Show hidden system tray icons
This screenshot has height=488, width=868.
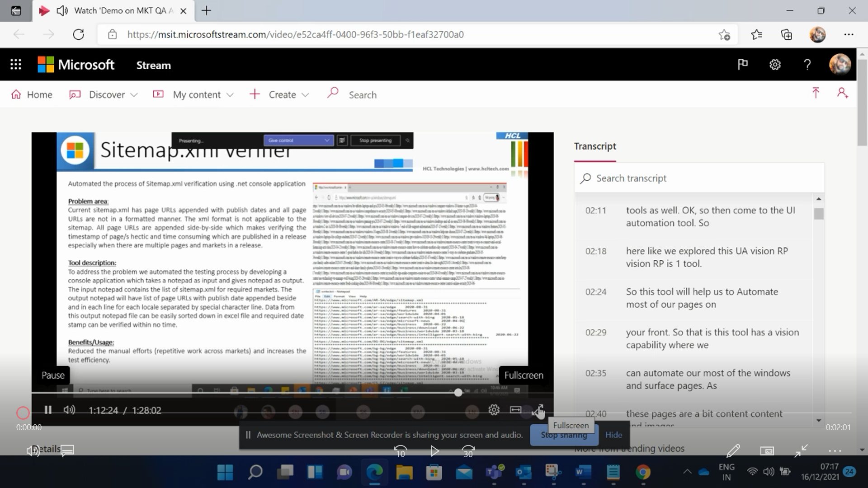pos(687,472)
